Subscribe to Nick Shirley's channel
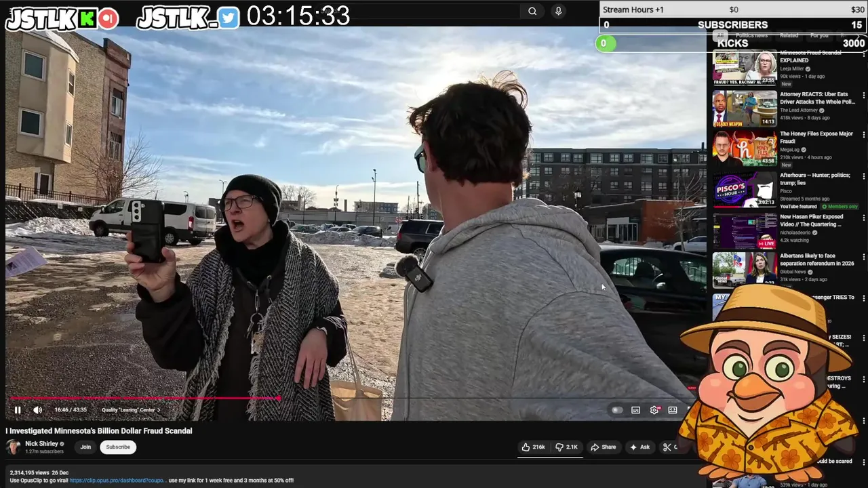868x488 pixels. point(118,447)
